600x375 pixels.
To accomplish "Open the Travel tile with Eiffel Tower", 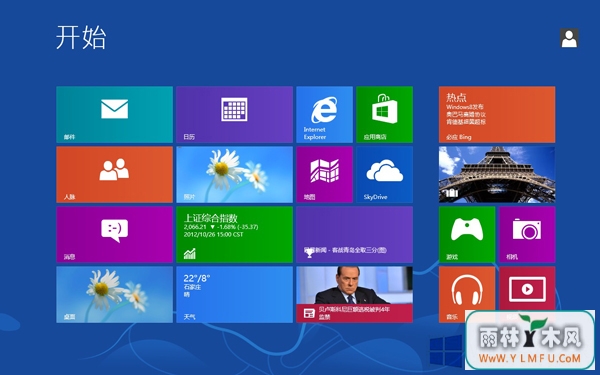I will coord(497,174).
